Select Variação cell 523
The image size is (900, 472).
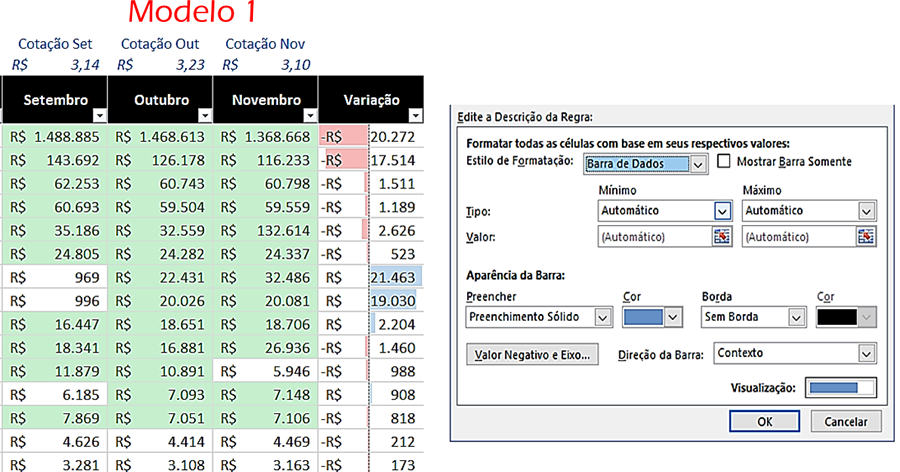pyautogui.click(x=371, y=254)
